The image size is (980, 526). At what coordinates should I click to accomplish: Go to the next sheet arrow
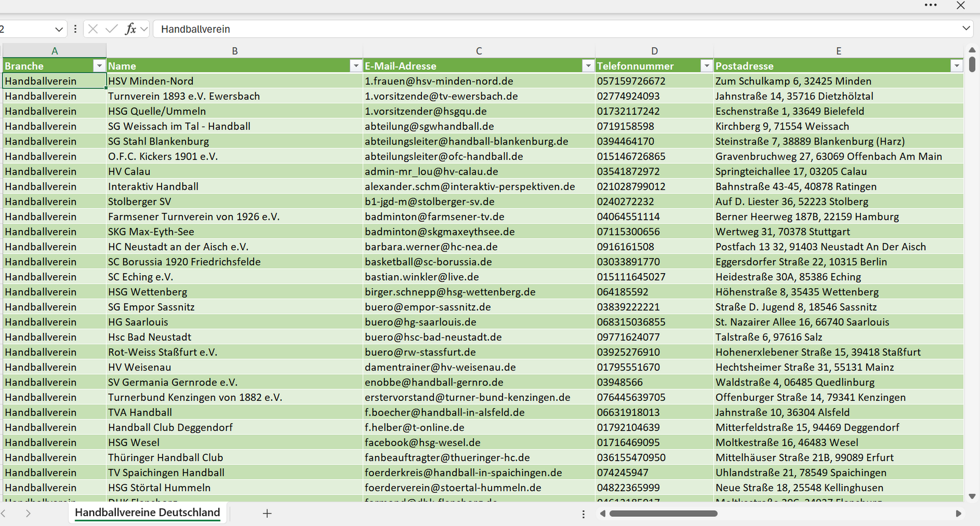[28, 513]
